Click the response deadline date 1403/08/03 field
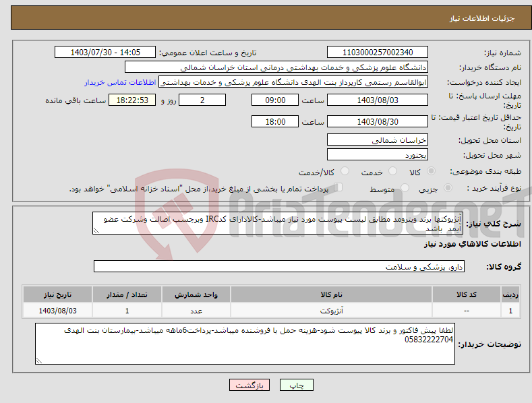The image size is (532, 403). (378, 100)
